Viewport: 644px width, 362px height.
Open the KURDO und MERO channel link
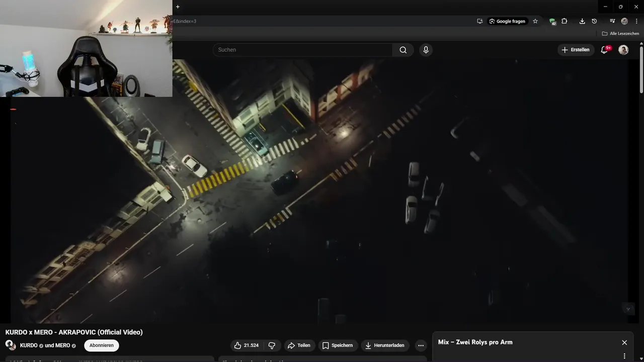coord(48,345)
